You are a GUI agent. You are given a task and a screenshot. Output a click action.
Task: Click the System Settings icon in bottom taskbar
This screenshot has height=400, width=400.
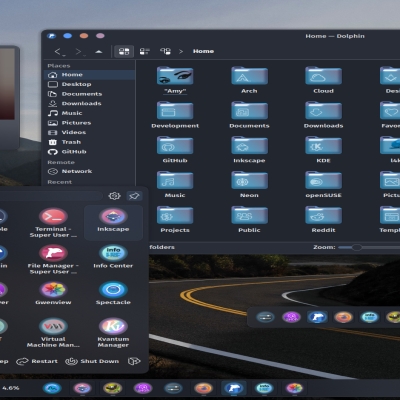point(173,388)
